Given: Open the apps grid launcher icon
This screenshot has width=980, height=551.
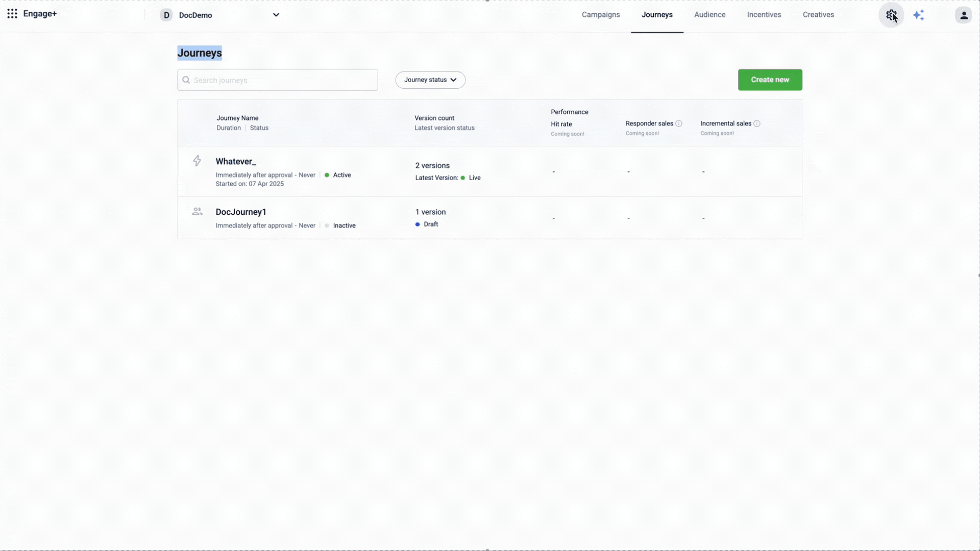Looking at the screenshot, I should 12,14.
